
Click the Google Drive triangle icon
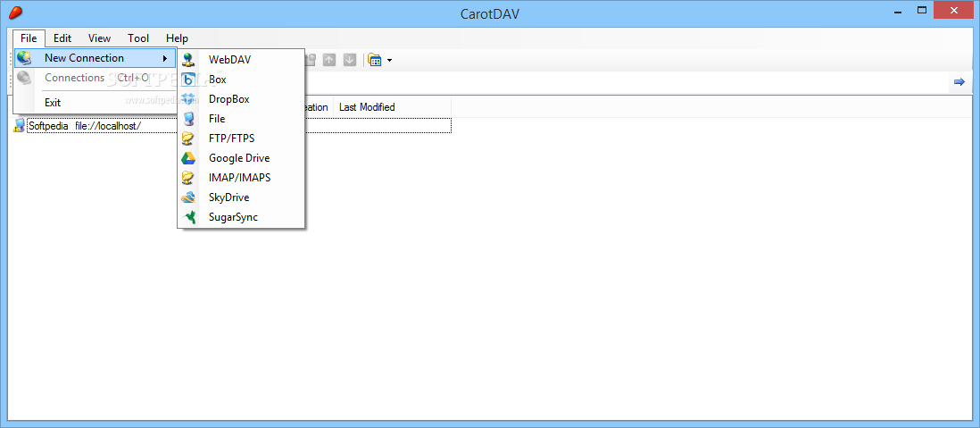(x=188, y=158)
